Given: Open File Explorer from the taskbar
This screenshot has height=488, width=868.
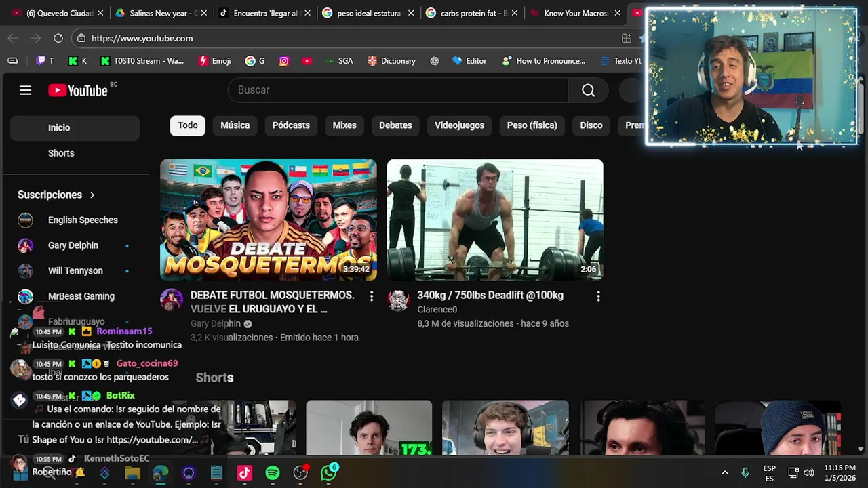Looking at the screenshot, I should tap(132, 472).
